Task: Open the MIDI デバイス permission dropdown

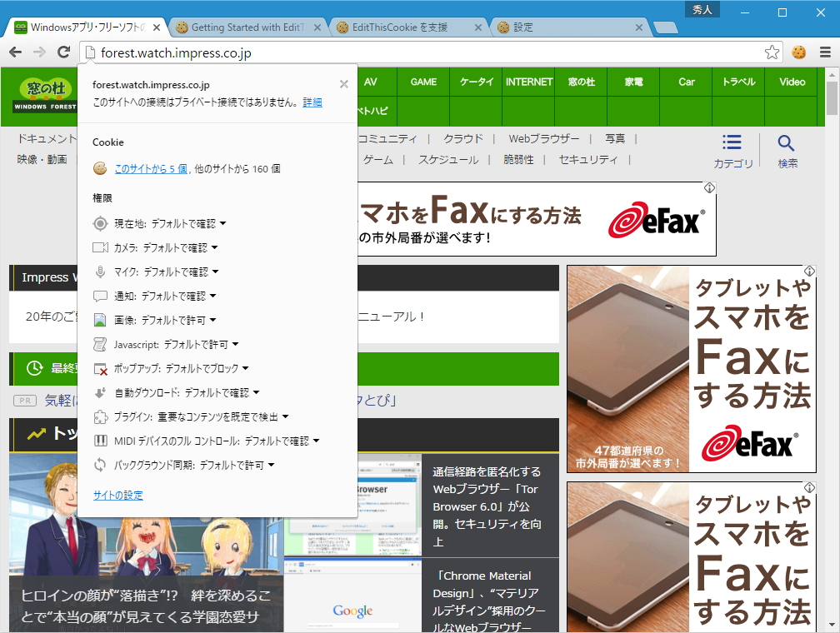Action: tap(316, 441)
